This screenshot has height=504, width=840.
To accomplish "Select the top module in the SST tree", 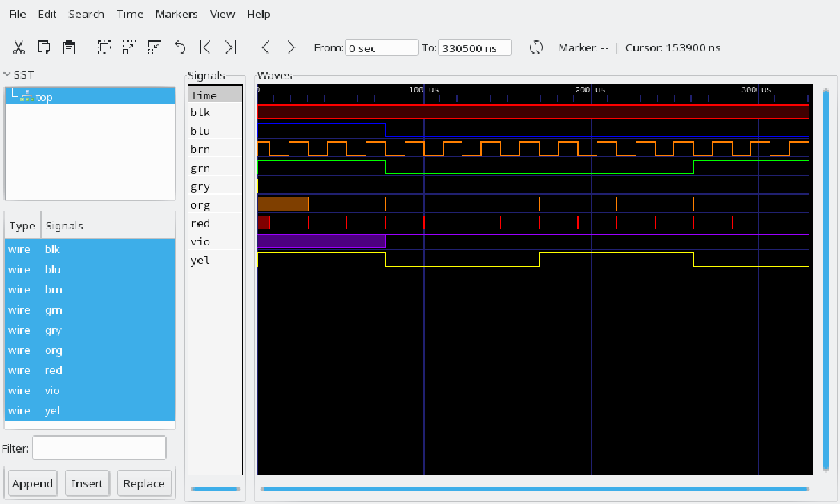I will [44, 97].
